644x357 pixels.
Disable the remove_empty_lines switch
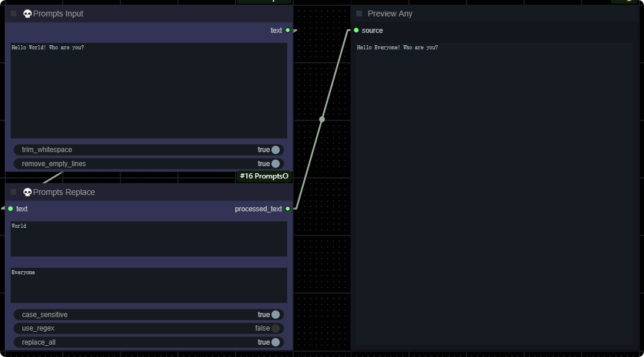click(x=275, y=164)
